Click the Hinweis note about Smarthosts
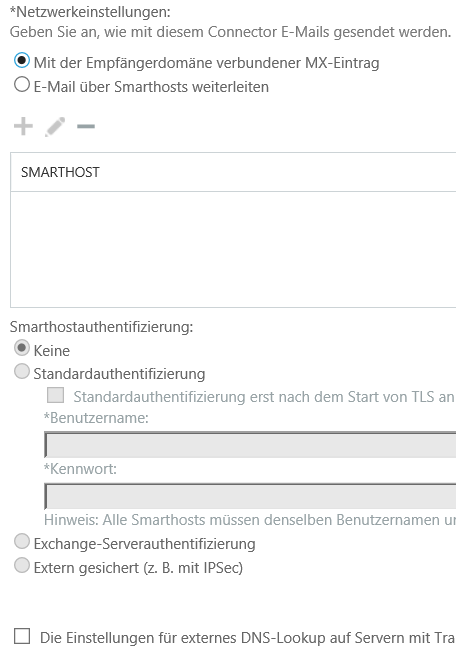 pos(250,520)
